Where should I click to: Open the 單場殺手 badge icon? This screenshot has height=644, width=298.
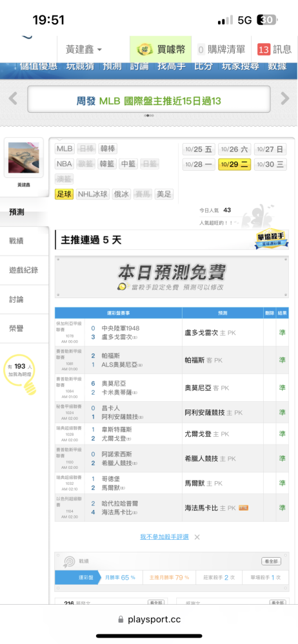pos(270,240)
